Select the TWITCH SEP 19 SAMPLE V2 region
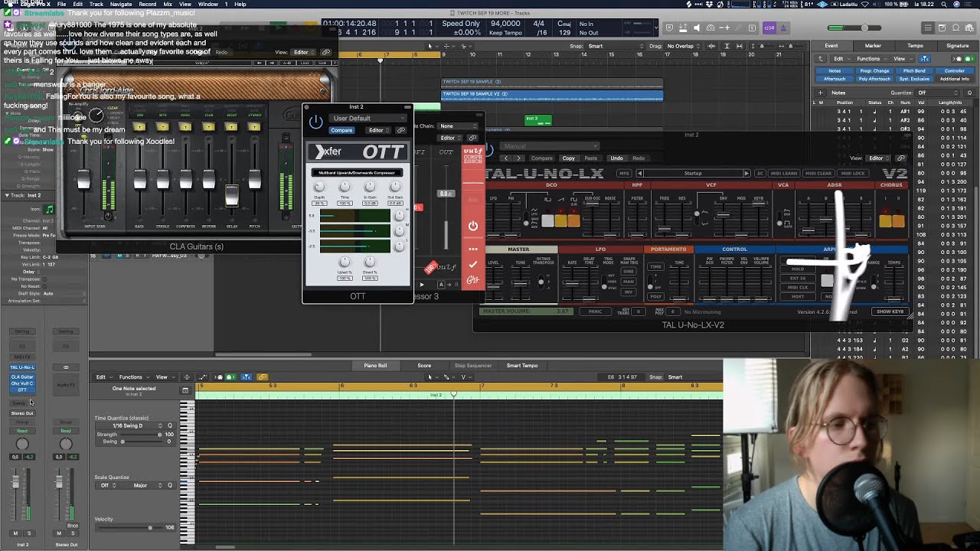This screenshot has height=551, width=980. (552, 95)
